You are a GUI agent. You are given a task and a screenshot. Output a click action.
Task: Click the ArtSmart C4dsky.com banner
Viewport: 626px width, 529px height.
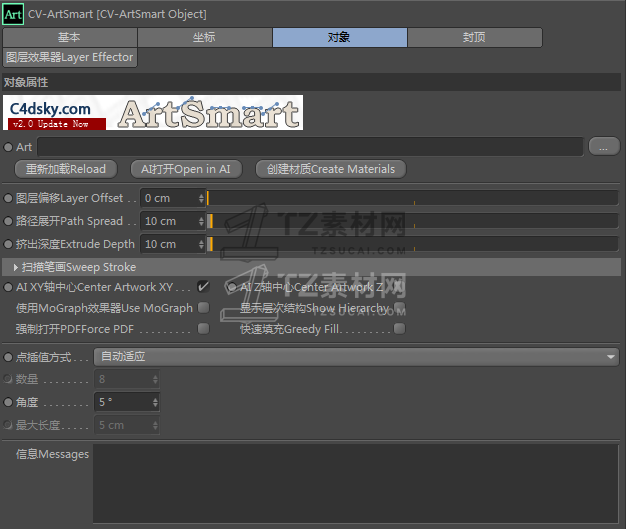[153, 113]
